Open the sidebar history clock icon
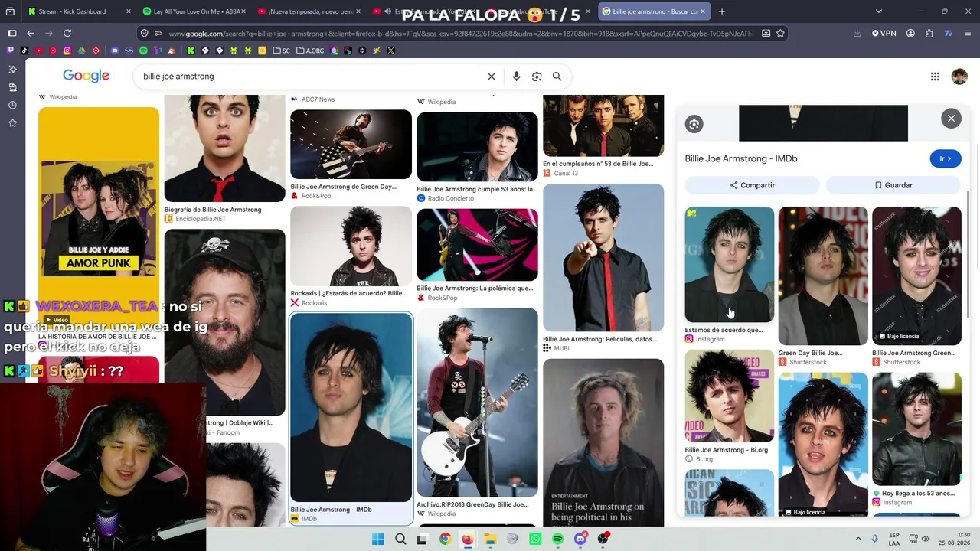 click(x=12, y=105)
